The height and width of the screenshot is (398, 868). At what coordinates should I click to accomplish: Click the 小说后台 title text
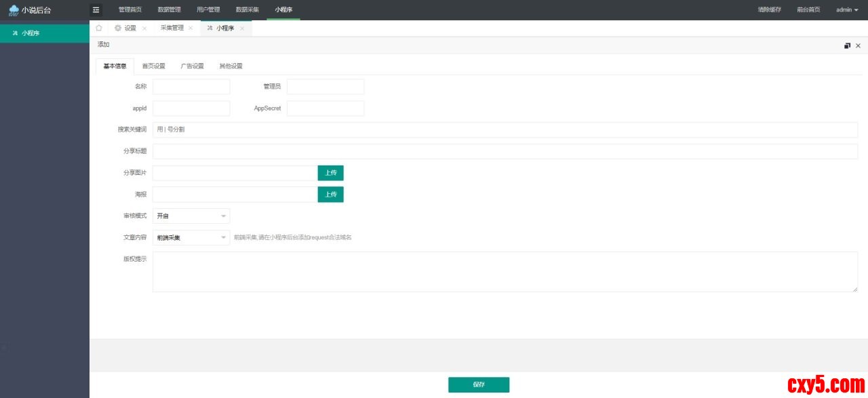pos(36,10)
